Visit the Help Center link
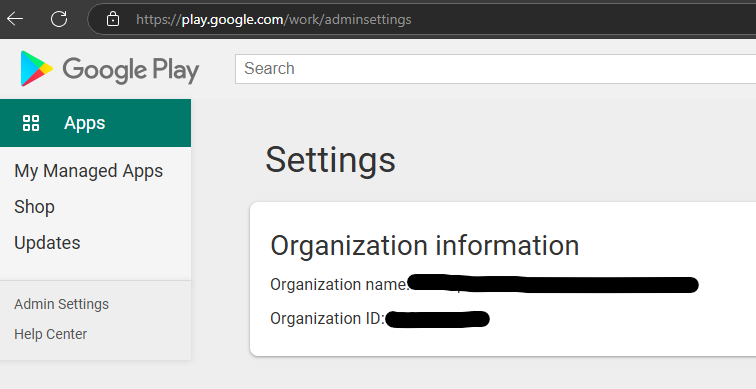 pos(51,334)
